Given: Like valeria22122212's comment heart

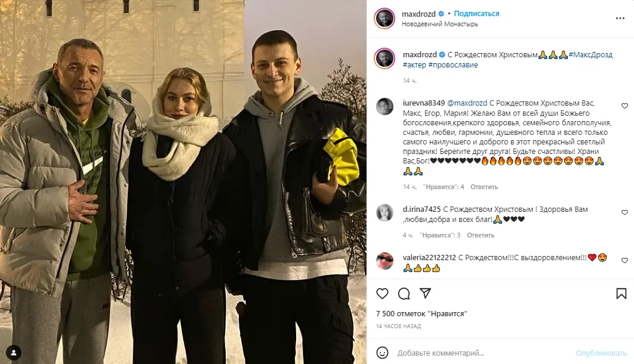Looking at the screenshot, I should click(x=624, y=261).
